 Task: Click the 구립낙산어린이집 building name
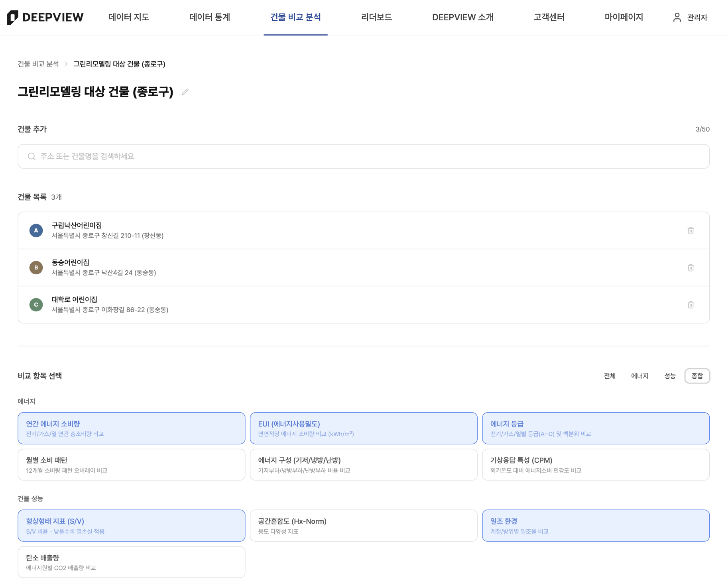tap(77, 225)
